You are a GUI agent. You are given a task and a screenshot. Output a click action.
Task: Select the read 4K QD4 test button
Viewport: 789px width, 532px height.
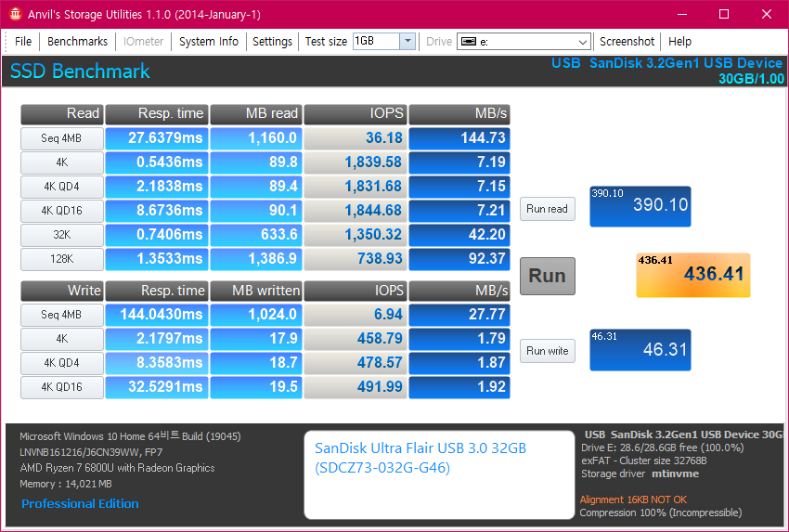tap(62, 187)
